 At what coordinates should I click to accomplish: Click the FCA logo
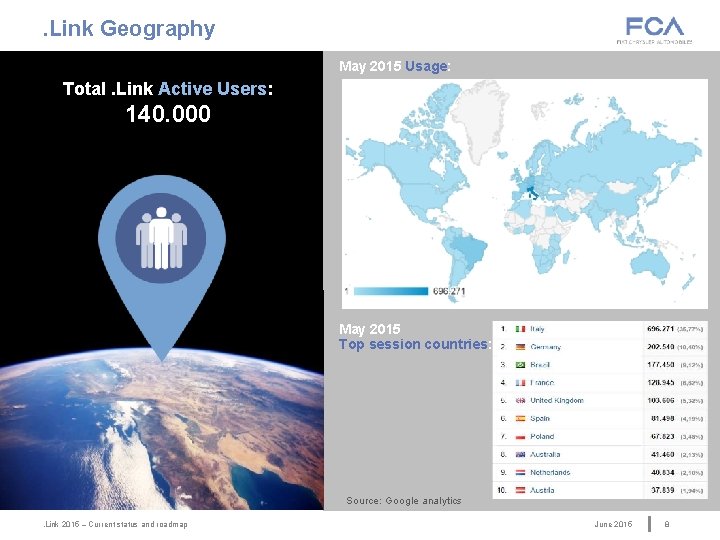pos(655,30)
